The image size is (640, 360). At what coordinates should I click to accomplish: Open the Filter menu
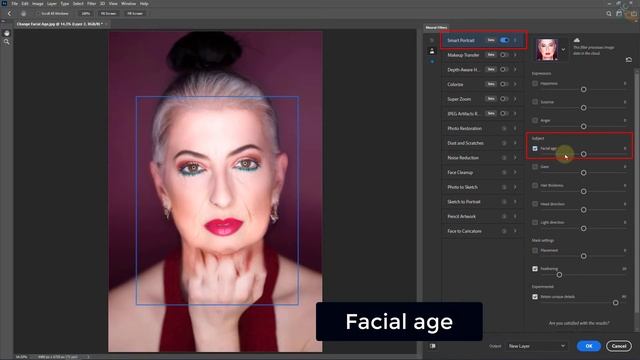[x=91, y=4]
